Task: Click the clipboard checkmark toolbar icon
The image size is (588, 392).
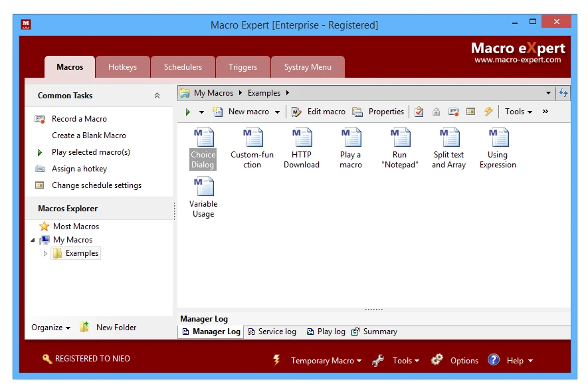Action: click(419, 112)
